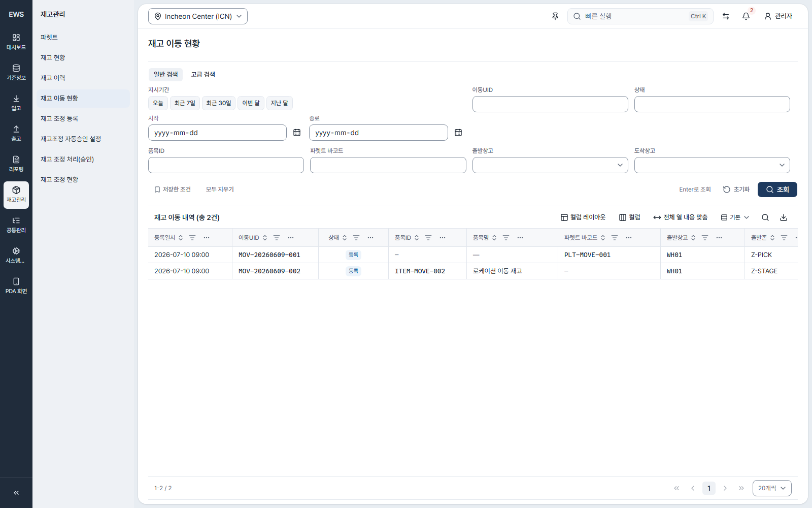
Task: Open 공통관리 in the sidebar
Action: [16, 225]
